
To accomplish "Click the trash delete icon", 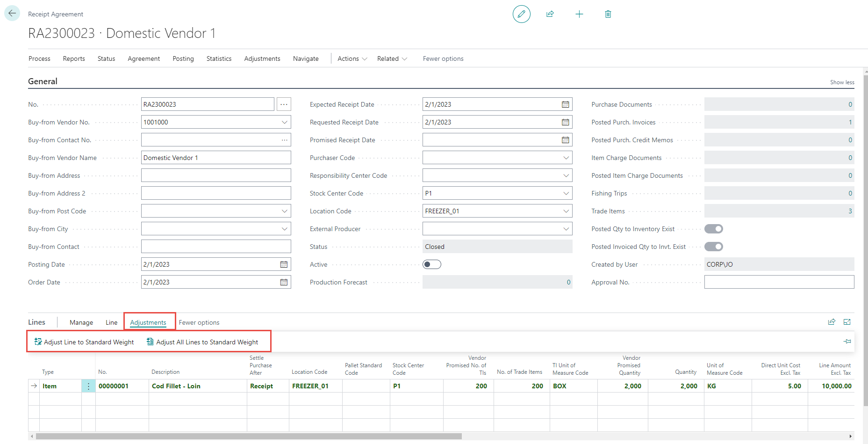I will pos(608,14).
